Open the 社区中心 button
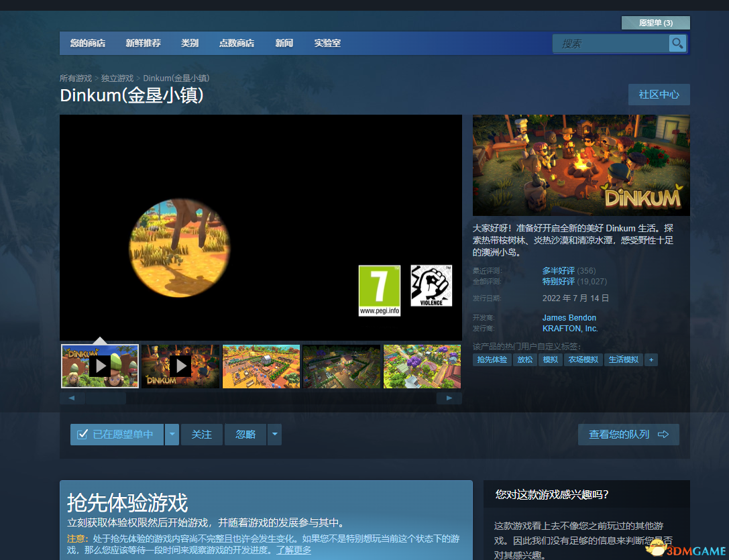729x560 pixels. (x=659, y=95)
